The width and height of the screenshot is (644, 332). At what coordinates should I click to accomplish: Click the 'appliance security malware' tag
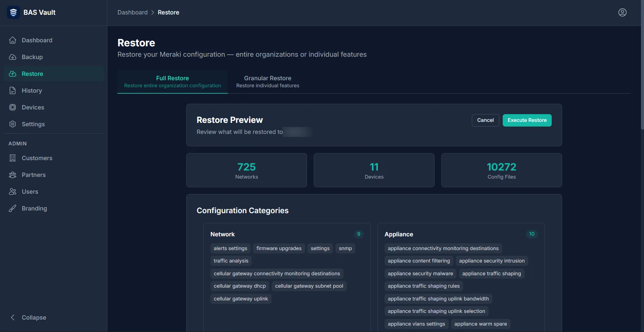click(x=420, y=274)
